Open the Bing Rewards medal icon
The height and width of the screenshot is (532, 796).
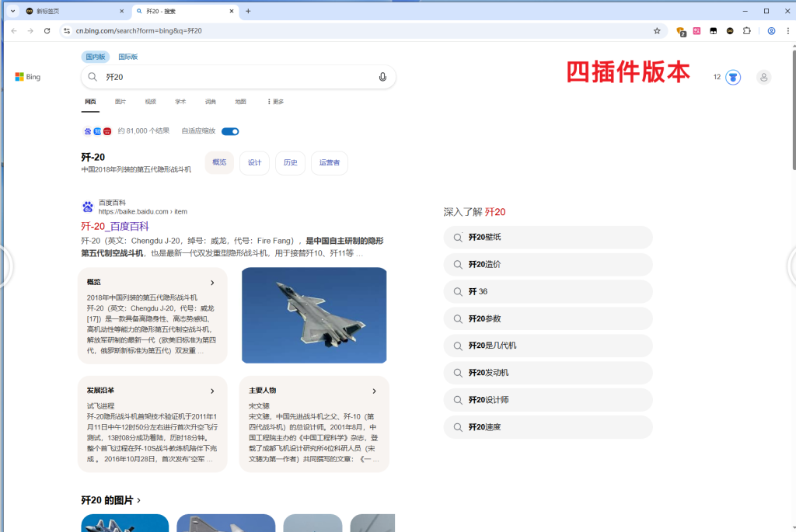click(732, 77)
